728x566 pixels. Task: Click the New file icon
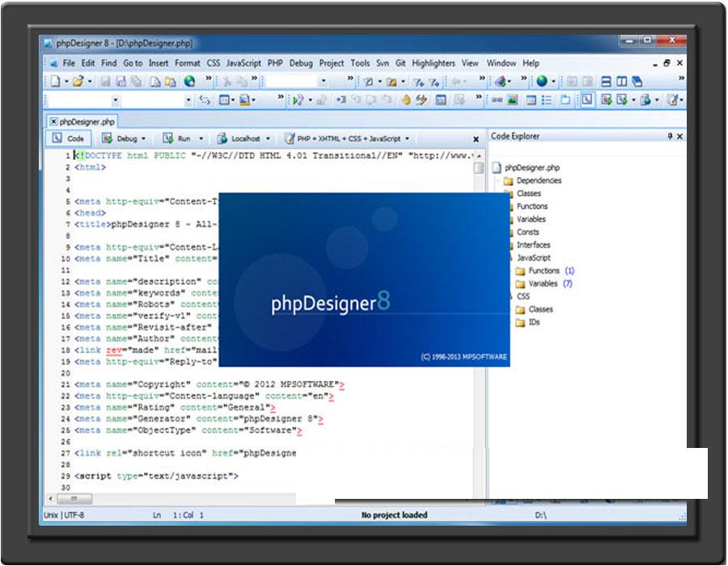[x=55, y=81]
